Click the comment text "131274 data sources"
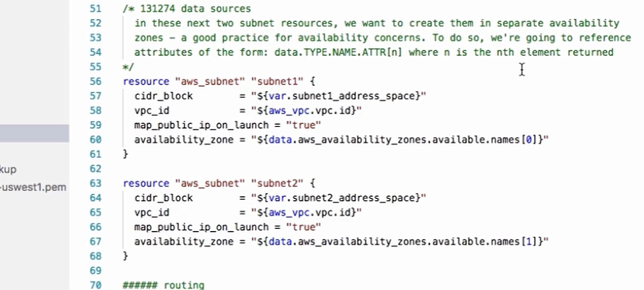The height and width of the screenshot is (290, 644). pos(196,9)
